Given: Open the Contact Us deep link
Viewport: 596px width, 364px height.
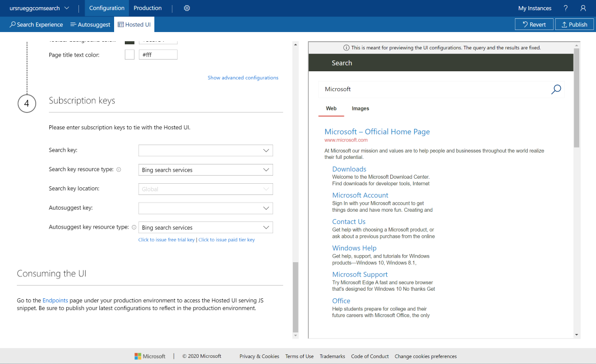Looking at the screenshot, I should pos(348,221).
